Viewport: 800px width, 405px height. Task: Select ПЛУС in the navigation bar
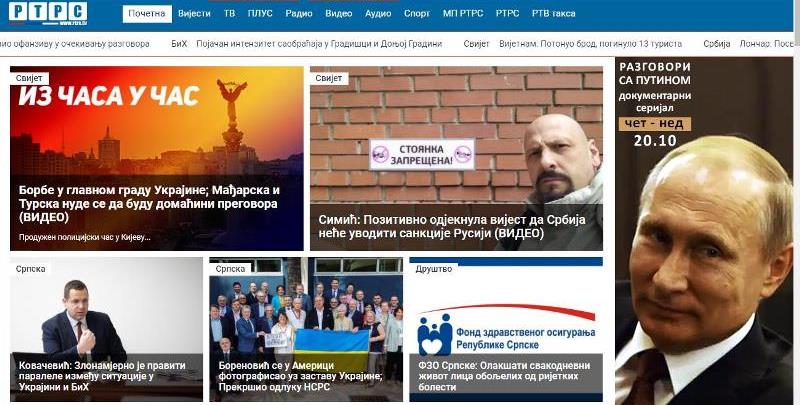[260, 14]
